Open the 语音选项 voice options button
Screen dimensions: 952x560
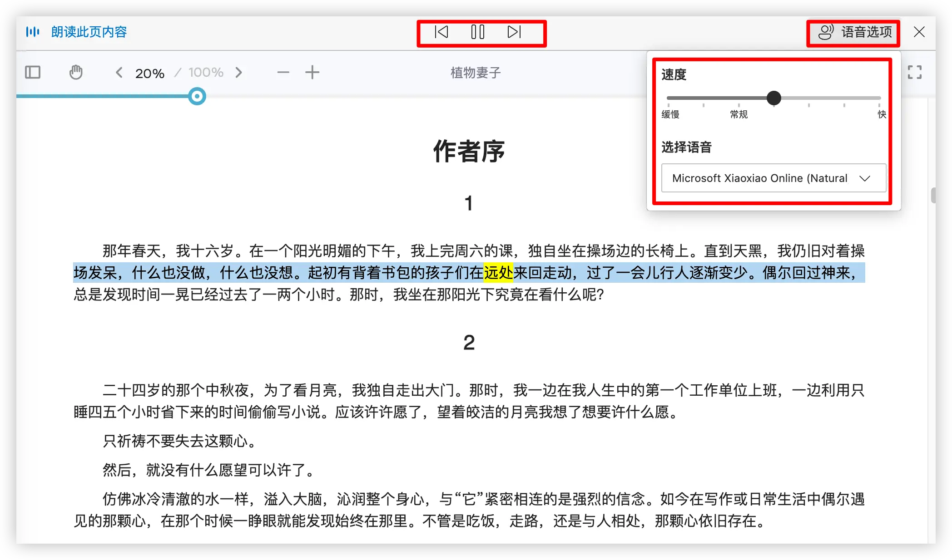click(x=855, y=32)
